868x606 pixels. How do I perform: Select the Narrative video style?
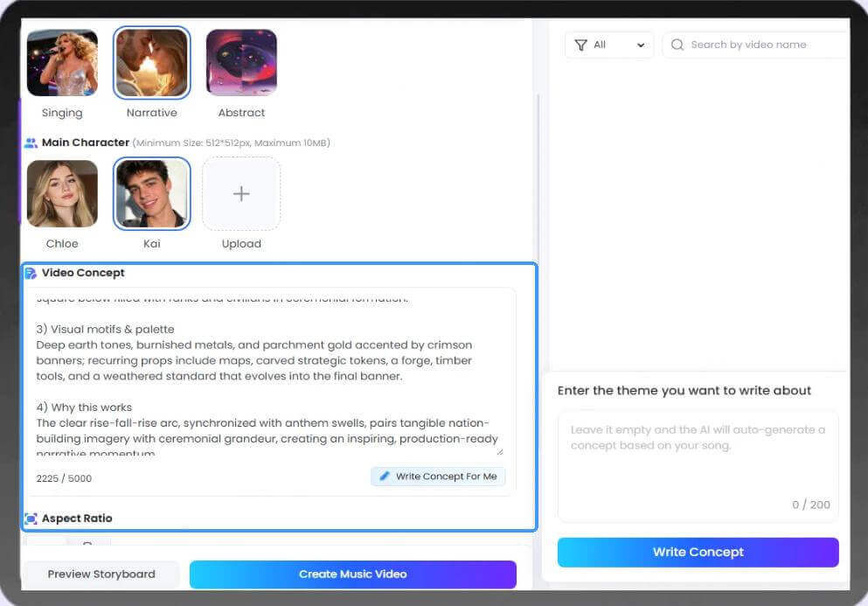tap(152, 63)
